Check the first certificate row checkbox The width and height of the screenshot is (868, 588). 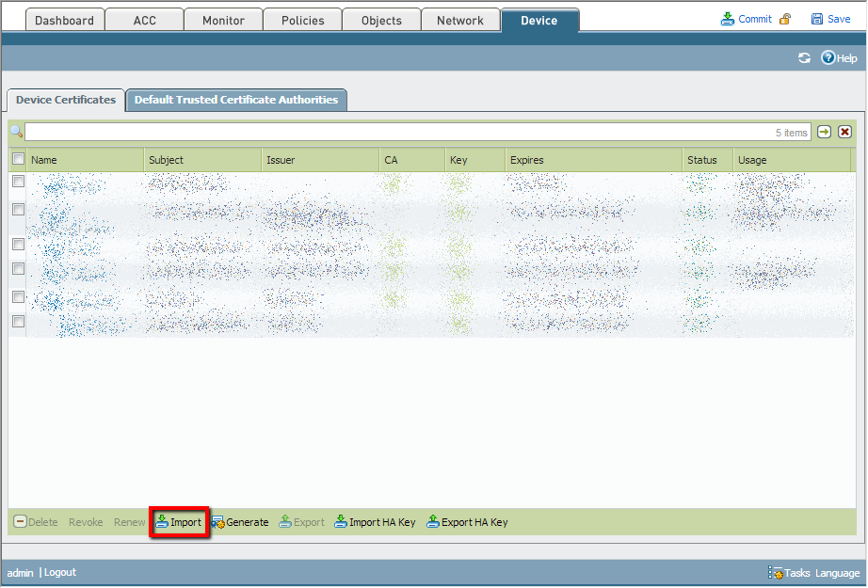coord(18,181)
